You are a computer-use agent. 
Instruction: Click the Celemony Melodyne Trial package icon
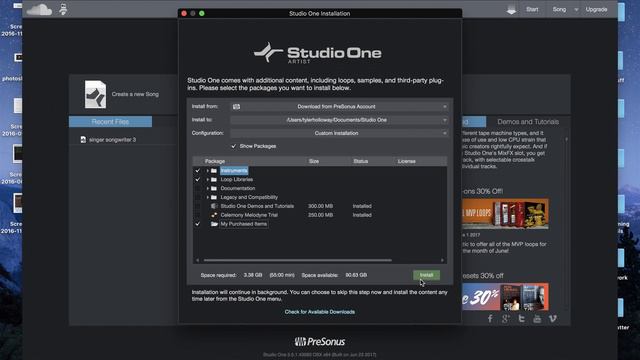[x=214, y=215]
